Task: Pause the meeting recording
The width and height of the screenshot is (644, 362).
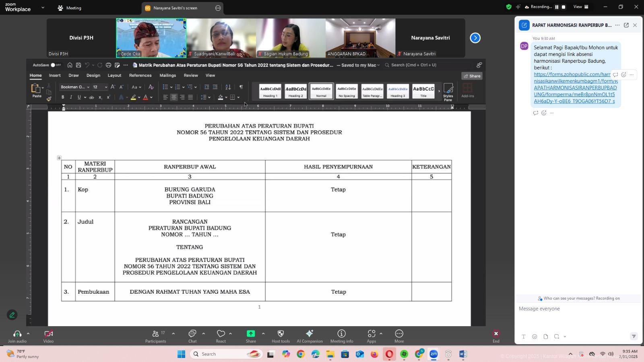Action: point(557,7)
